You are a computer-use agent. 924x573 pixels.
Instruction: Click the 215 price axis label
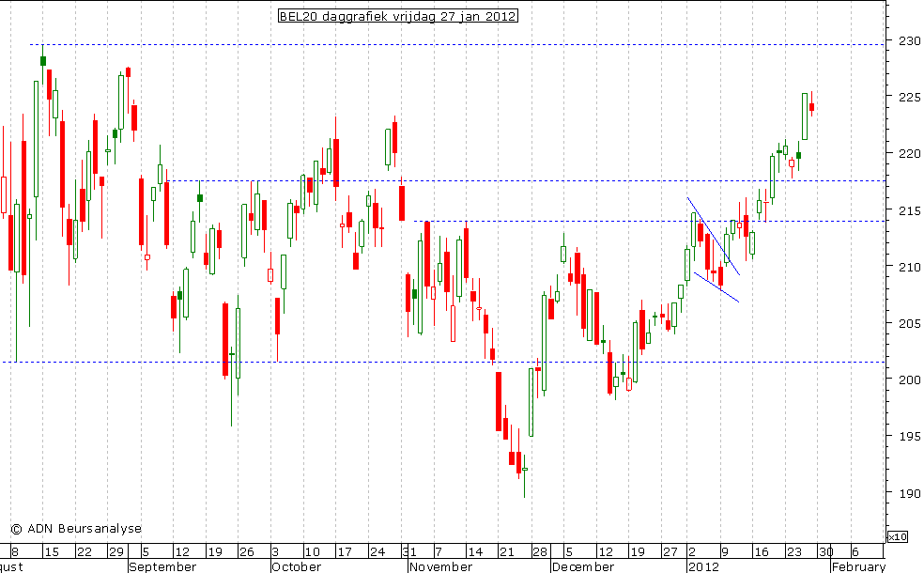click(x=909, y=210)
